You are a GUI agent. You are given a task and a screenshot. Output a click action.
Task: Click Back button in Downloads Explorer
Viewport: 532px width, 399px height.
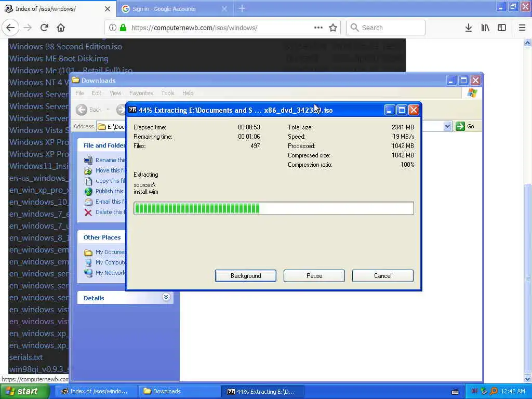coord(89,110)
